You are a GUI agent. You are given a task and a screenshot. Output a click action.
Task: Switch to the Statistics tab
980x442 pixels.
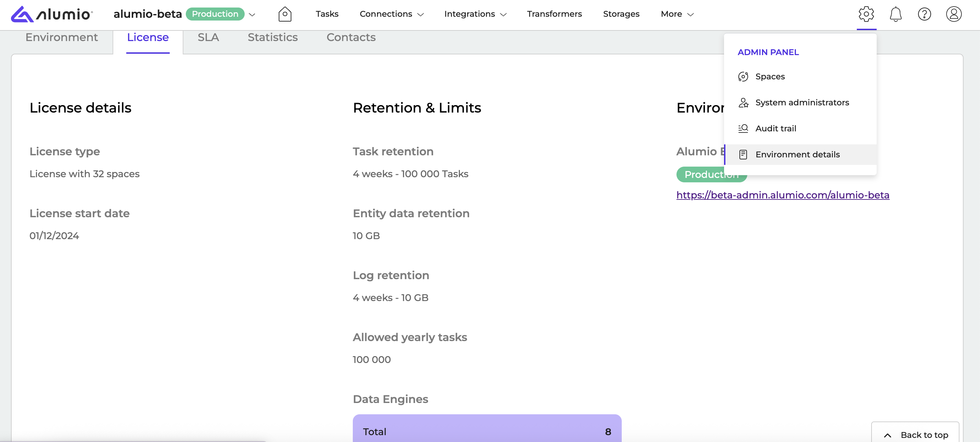pos(272,37)
